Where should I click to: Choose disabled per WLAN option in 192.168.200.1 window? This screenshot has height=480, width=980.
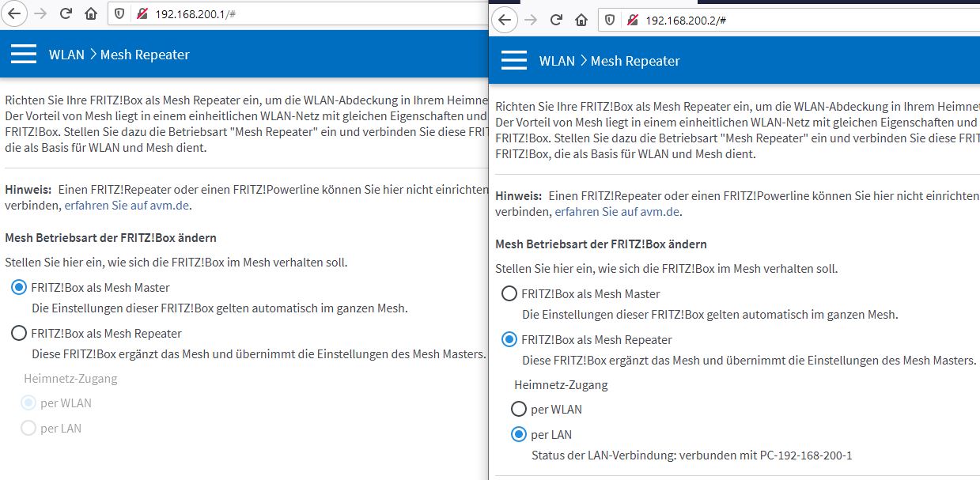point(28,403)
